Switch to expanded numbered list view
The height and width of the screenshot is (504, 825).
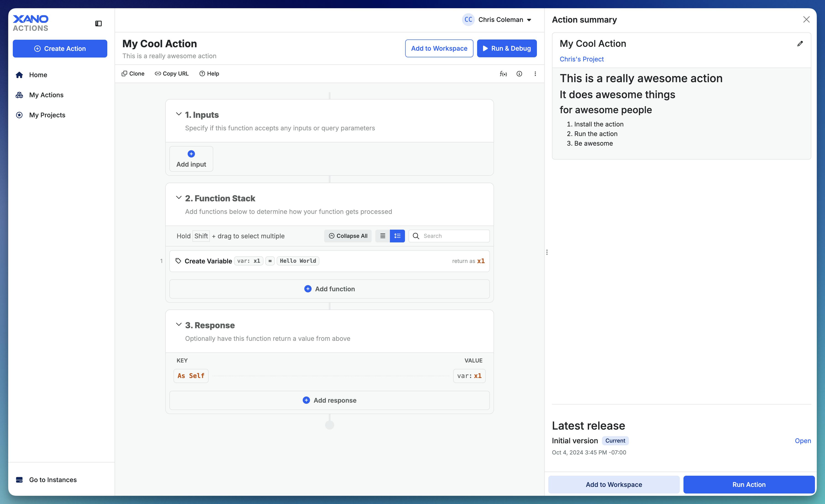[x=397, y=236]
